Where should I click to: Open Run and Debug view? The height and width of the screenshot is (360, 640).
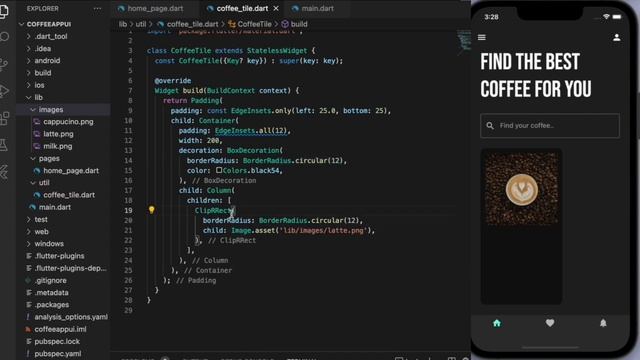pos(4,91)
